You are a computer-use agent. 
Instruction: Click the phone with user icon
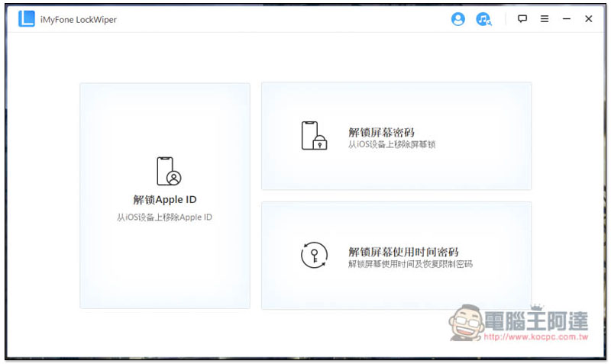click(169, 171)
